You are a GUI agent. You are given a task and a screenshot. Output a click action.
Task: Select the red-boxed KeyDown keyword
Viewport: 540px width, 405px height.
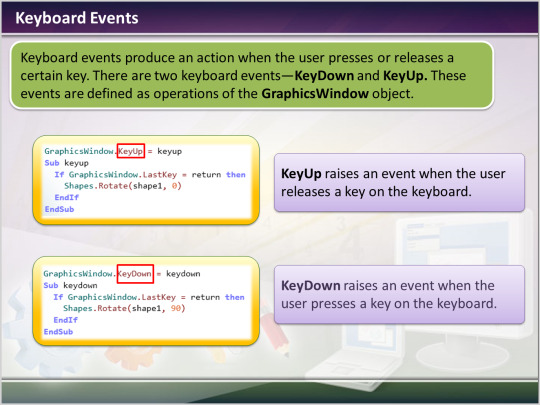135,274
